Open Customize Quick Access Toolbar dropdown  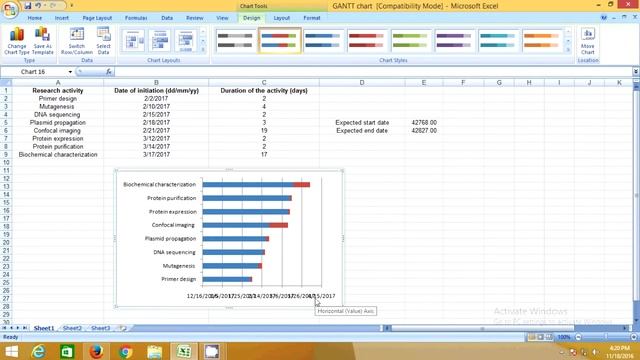(72, 6)
